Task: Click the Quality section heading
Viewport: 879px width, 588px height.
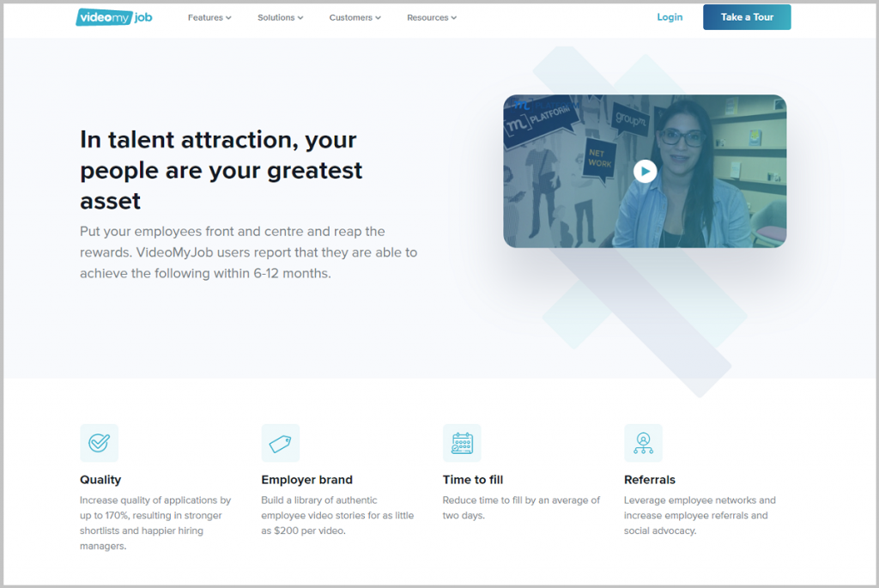Action: coord(100,480)
